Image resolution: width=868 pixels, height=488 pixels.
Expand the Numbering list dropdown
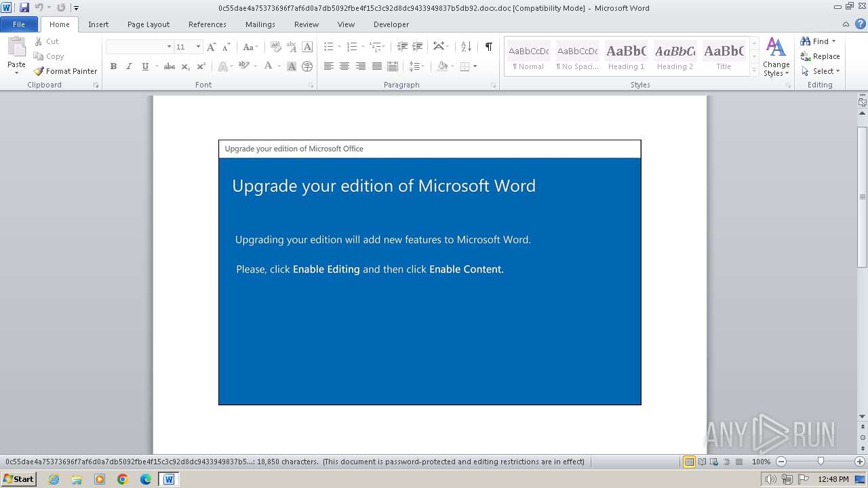[363, 47]
